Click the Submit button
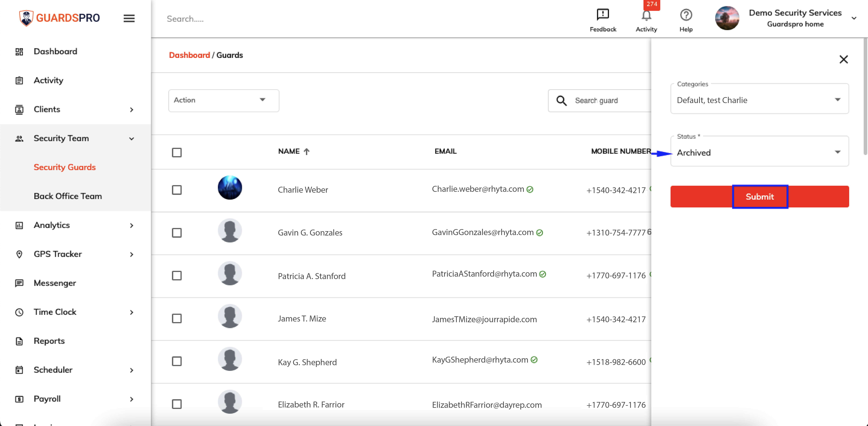Viewport: 868px width, 426px height. [x=759, y=197]
